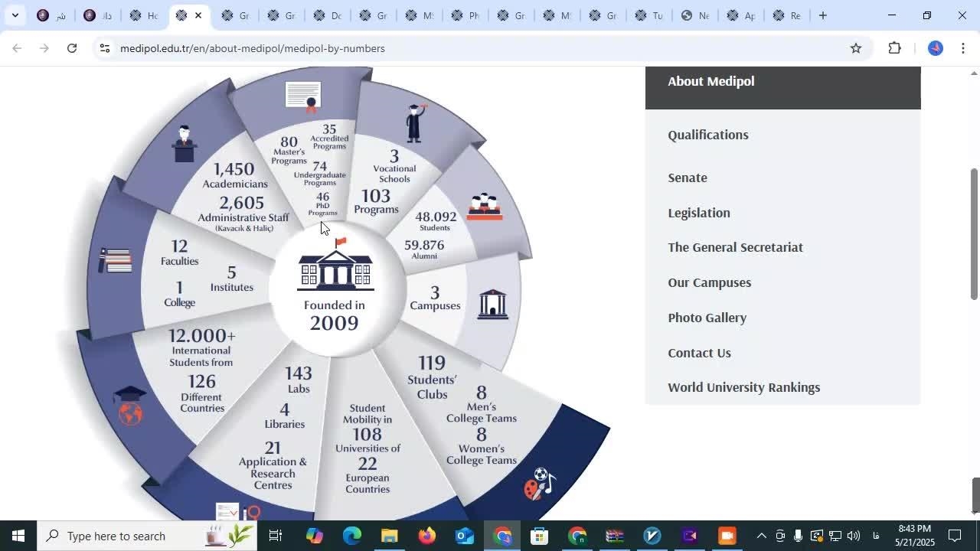Open File Explorer from the taskbar
Image resolution: width=980 pixels, height=551 pixels.
(389, 536)
